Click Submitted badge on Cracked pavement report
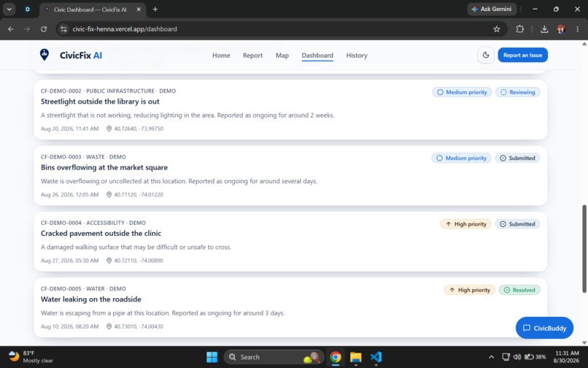 [x=517, y=224]
